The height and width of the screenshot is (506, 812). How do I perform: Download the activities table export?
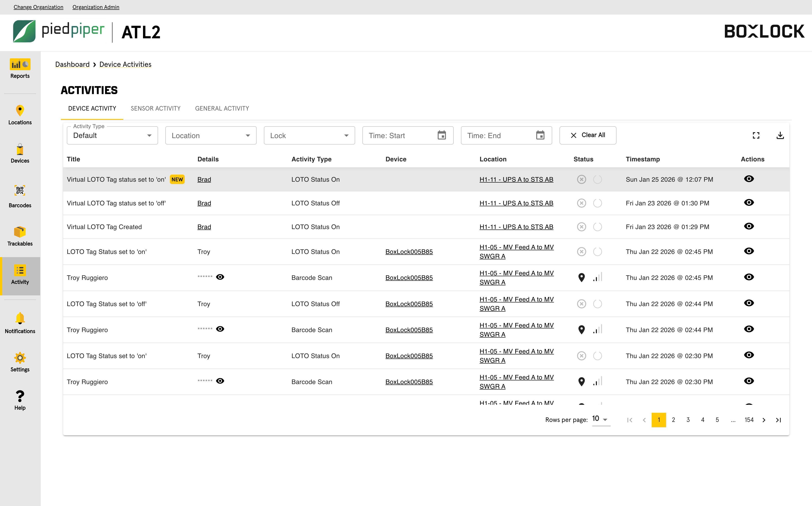(x=780, y=135)
